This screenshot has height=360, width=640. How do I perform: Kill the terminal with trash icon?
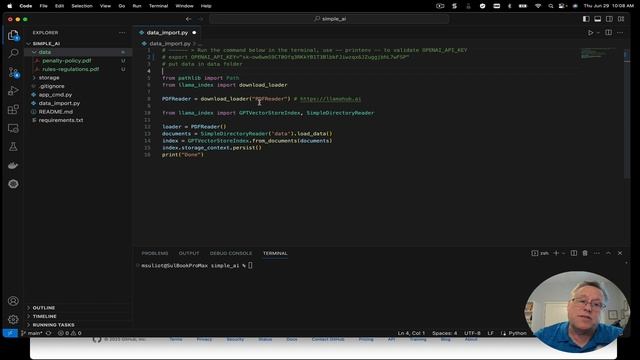[x=585, y=253]
